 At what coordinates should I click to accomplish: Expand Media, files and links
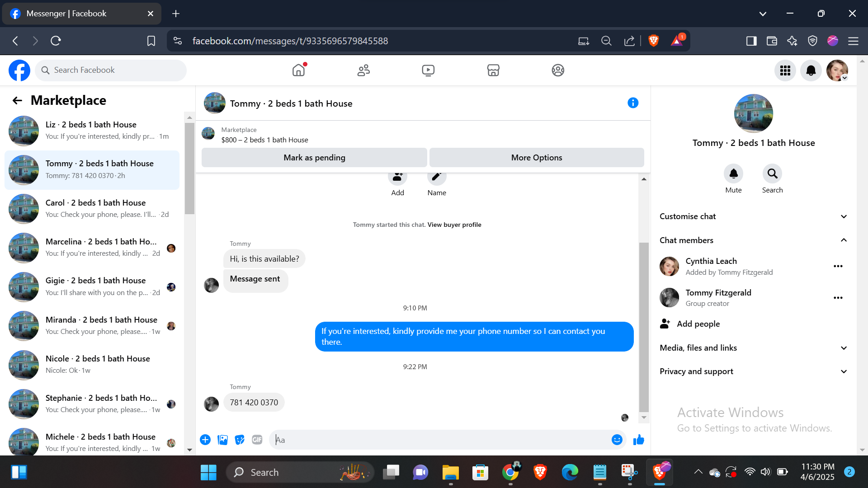coord(753,348)
